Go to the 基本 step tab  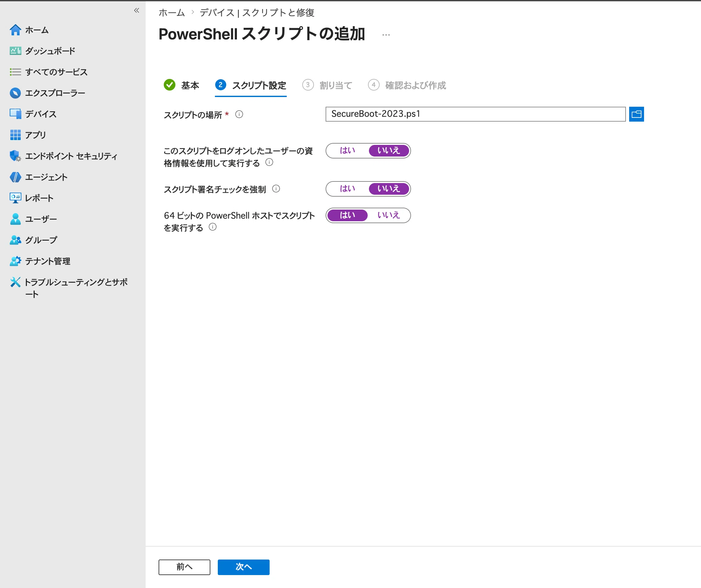coord(181,85)
